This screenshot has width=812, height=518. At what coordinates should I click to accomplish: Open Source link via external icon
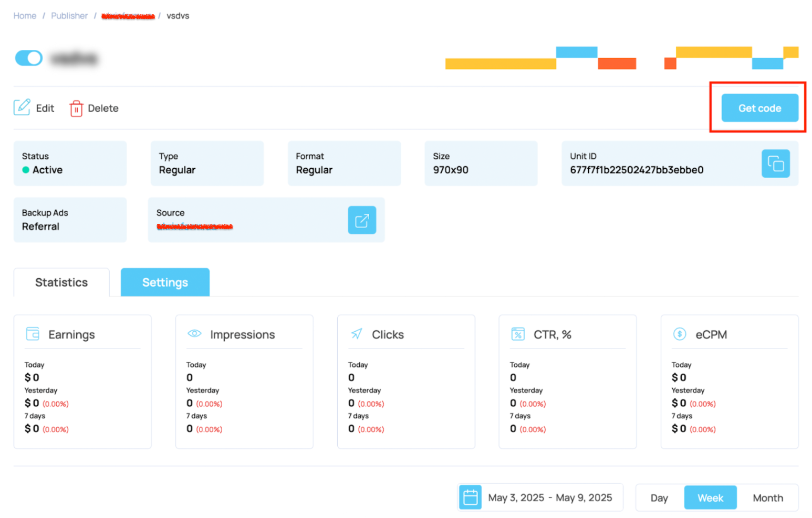coord(362,220)
